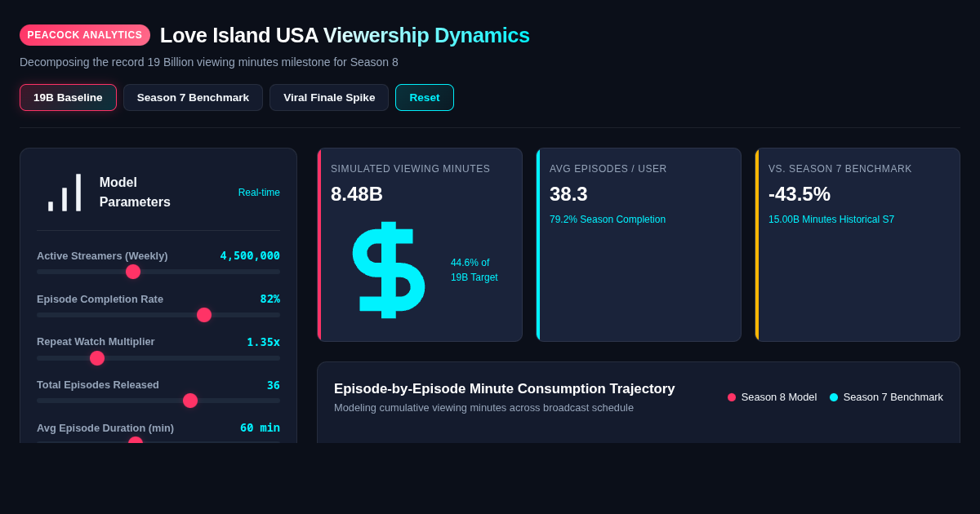980x514 pixels.
Task: Click the Vs. Season 7 Benchmark card label
Action: [840, 169]
